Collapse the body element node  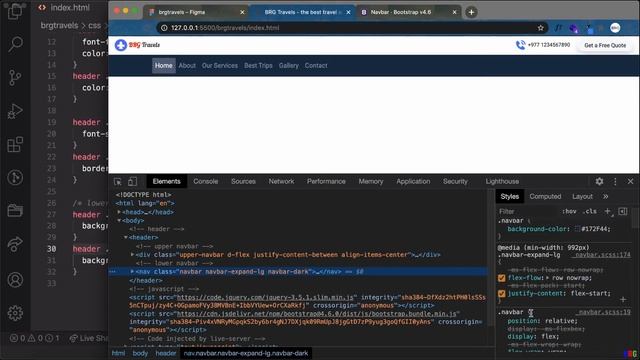[x=119, y=220]
